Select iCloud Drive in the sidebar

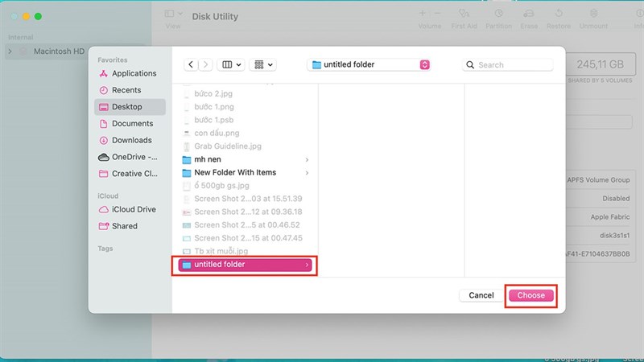click(x=130, y=210)
